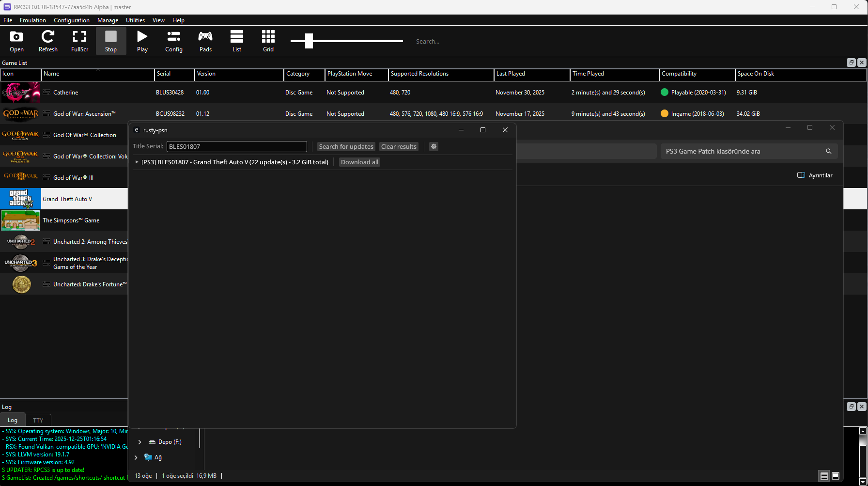Expand the Ağ network tree node
This screenshot has width=868, height=486.
pyautogui.click(x=136, y=457)
